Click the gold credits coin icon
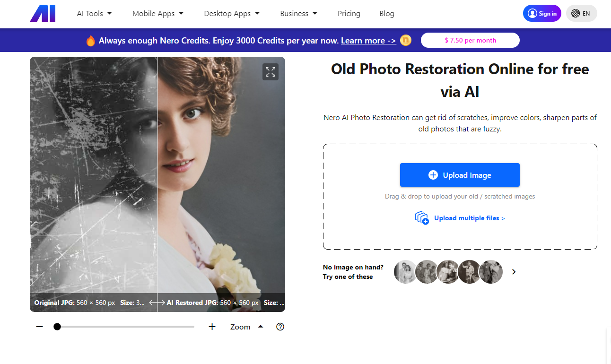The height and width of the screenshot is (364, 611). coord(406,40)
